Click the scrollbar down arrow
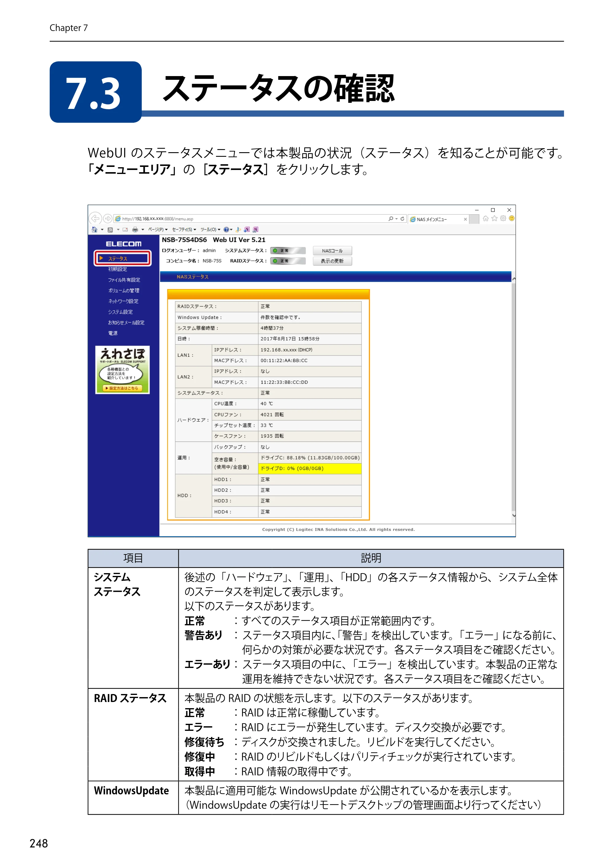Viewport: 614px width, 868px height. click(x=513, y=515)
